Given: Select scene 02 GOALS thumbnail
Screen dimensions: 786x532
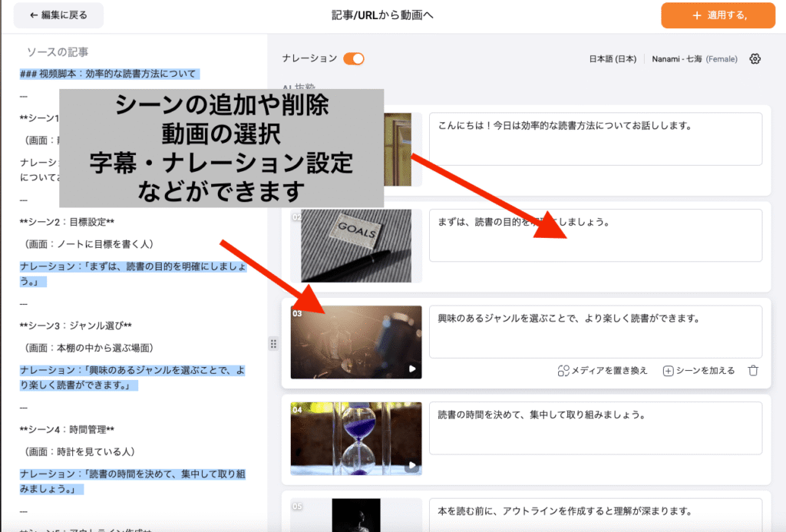Looking at the screenshot, I should [356, 246].
